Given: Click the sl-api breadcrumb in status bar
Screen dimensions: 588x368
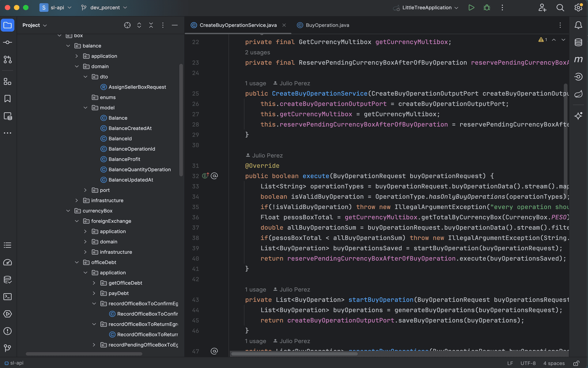Looking at the screenshot, I should coord(14,363).
